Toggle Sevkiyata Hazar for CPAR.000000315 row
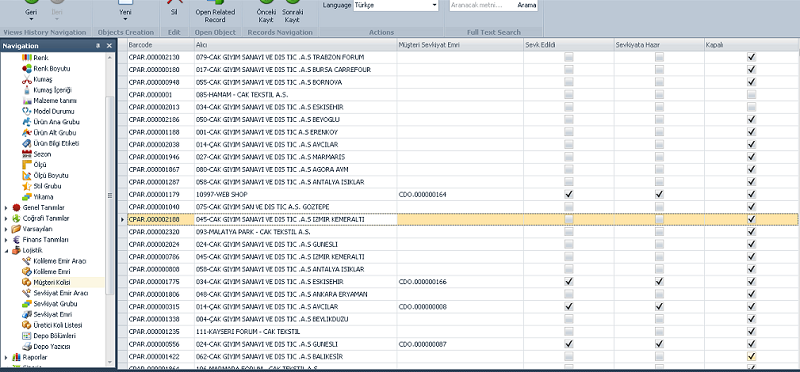Viewport: 800px width, 372px height. click(x=660, y=307)
